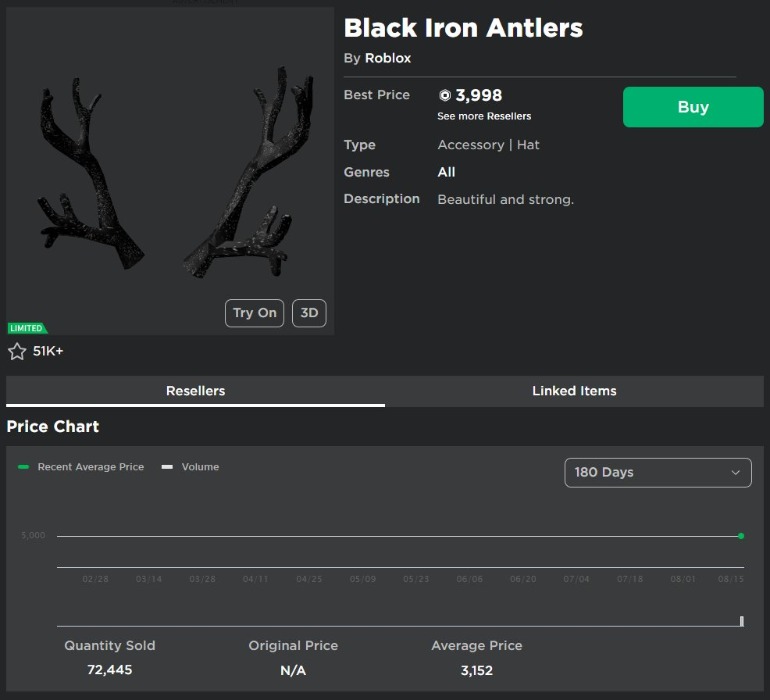Click the Price Chart heading
Image resolution: width=770 pixels, height=700 pixels.
[53, 427]
